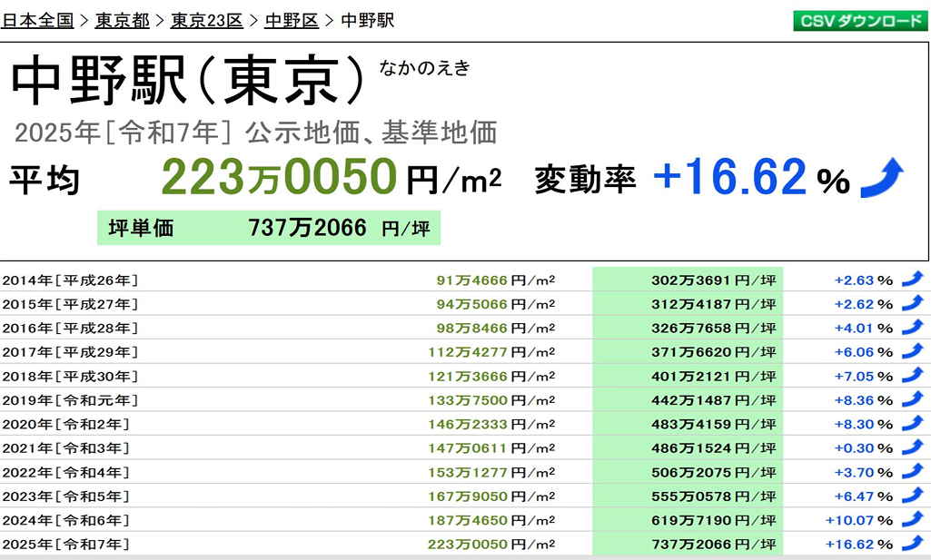Click the average value 223万0050 円/m²
This screenshot has height=560, width=931.
[x=332, y=177]
